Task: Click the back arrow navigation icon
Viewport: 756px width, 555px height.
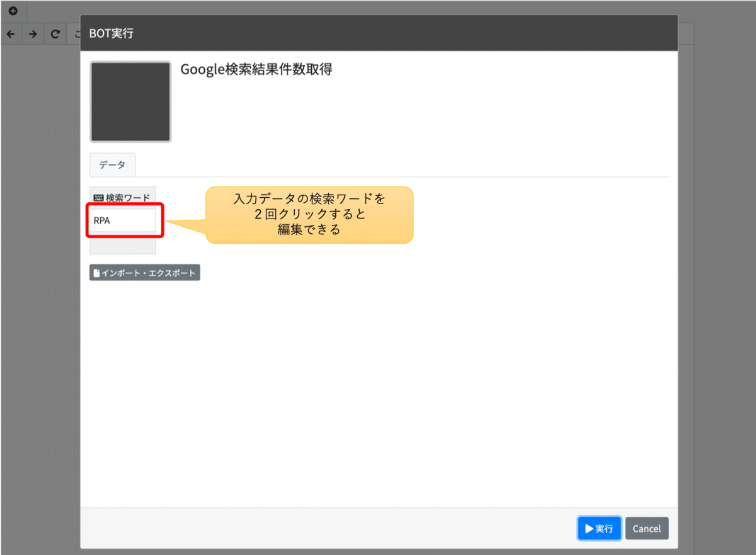Action: point(10,33)
